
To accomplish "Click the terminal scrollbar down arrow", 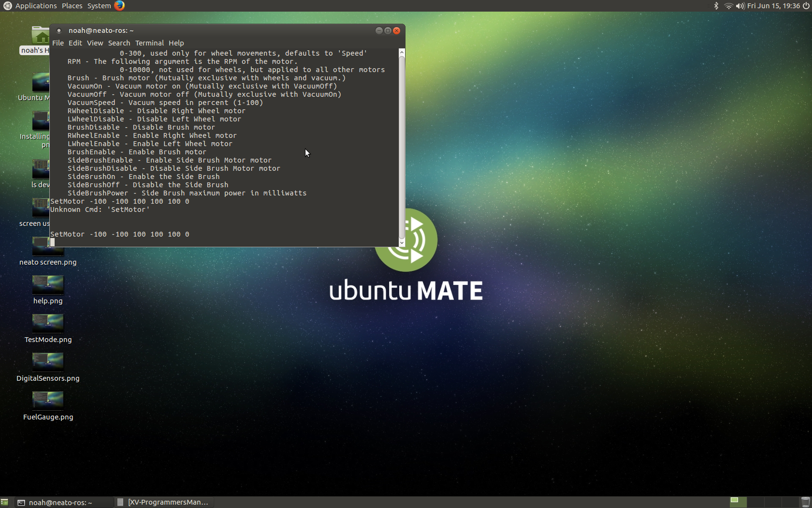I will (x=402, y=243).
